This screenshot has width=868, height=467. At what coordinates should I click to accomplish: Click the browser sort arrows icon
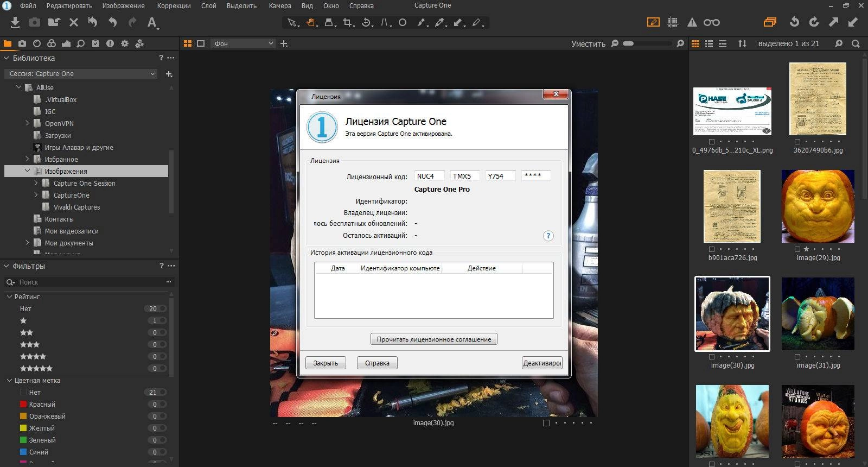[x=742, y=43]
